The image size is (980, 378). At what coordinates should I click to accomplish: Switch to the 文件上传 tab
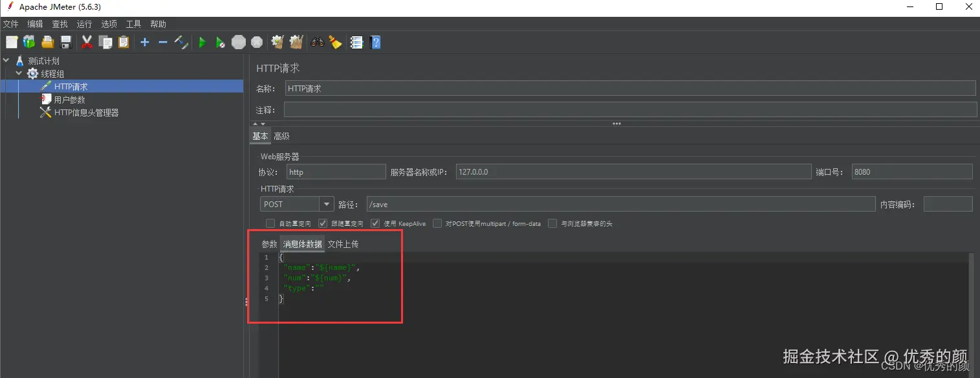[x=343, y=244]
